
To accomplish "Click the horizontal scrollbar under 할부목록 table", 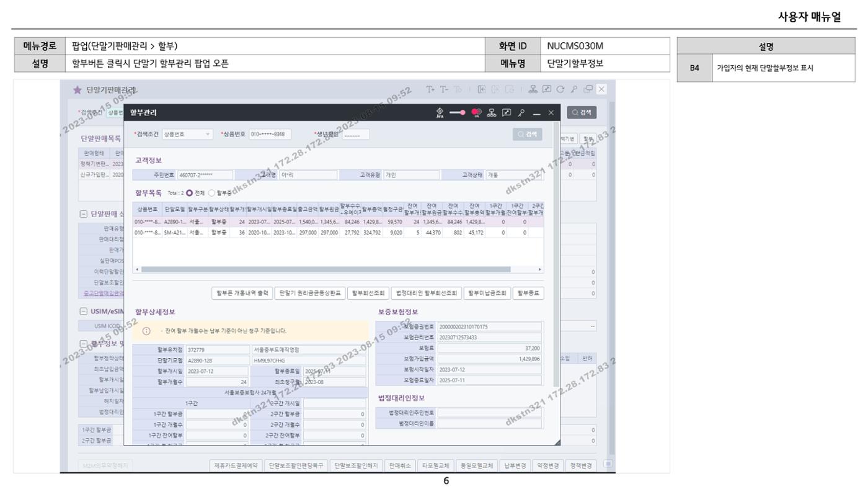I will click(325, 269).
